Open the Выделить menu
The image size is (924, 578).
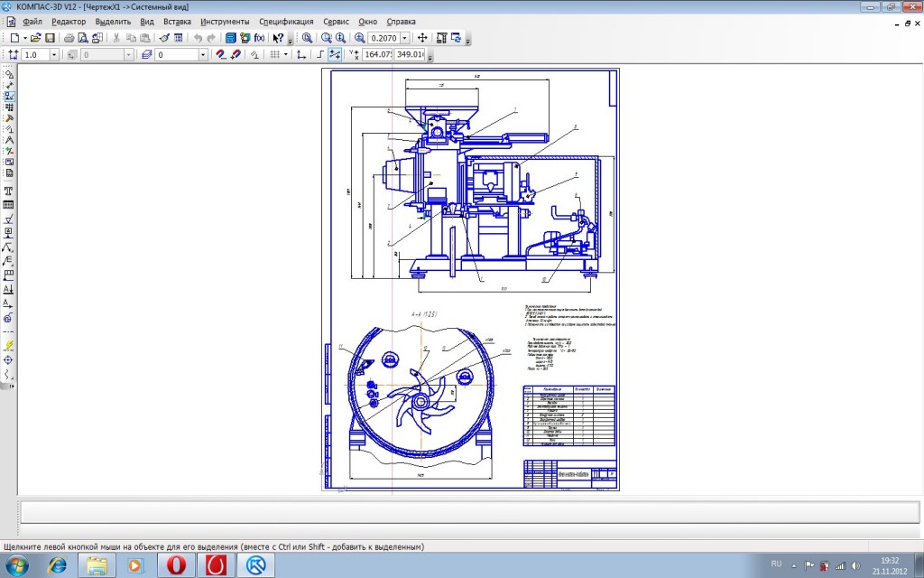(113, 22)
